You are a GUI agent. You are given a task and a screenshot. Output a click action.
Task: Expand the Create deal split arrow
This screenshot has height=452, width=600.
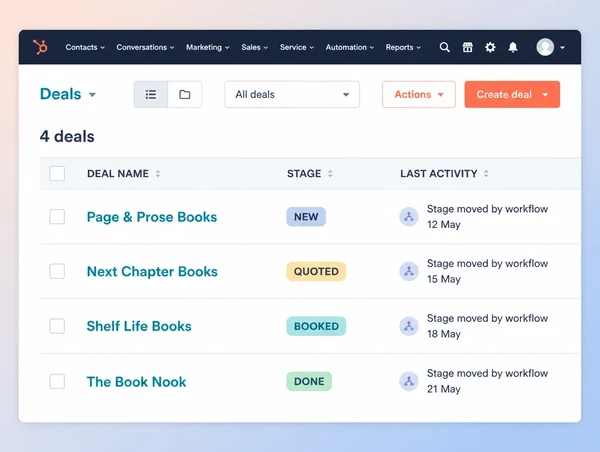(545, 95)
